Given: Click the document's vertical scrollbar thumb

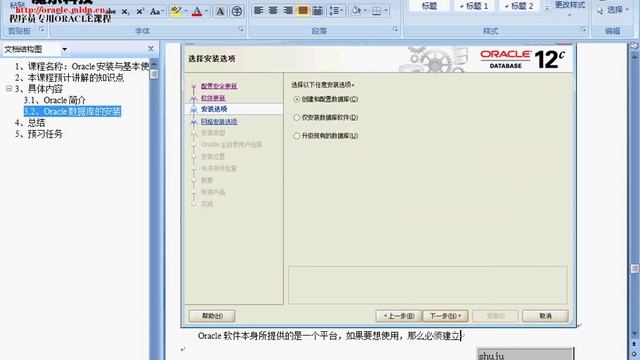Looking at the screenshot, I should pyautogui.click(x=634, y=269).
